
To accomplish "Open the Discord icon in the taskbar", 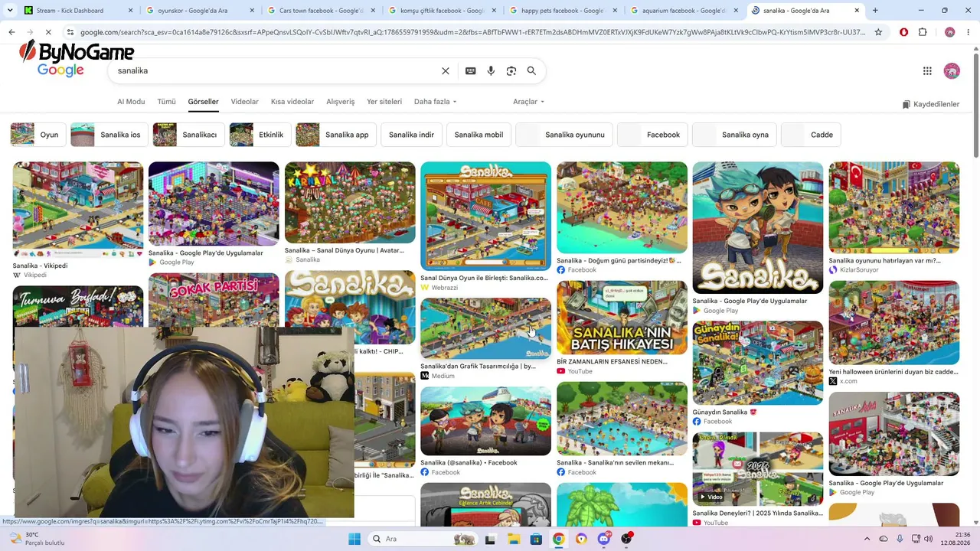I will (x=604, y=539).
